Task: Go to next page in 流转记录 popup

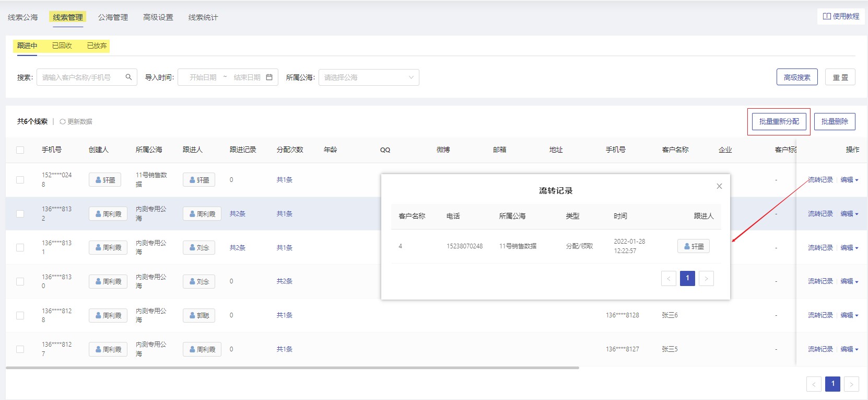Action: [x=706, y=279]
